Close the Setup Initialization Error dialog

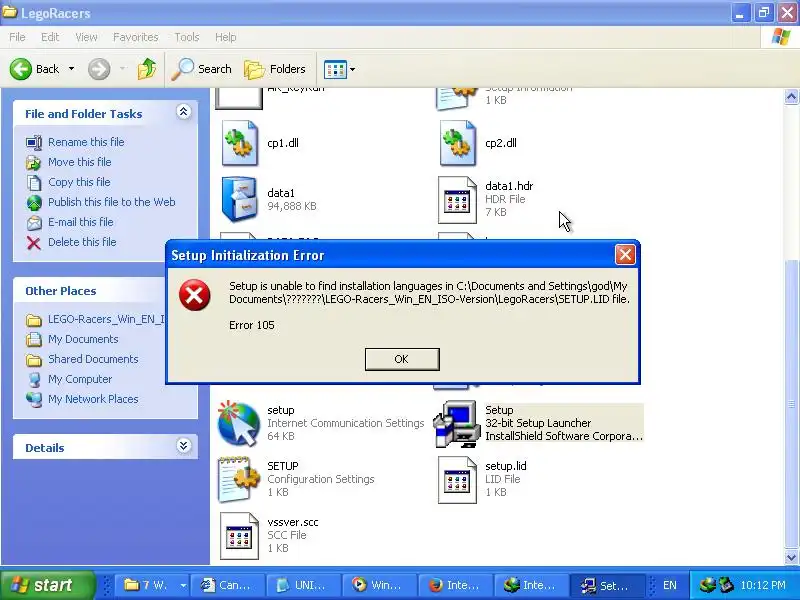pos(625,255)
